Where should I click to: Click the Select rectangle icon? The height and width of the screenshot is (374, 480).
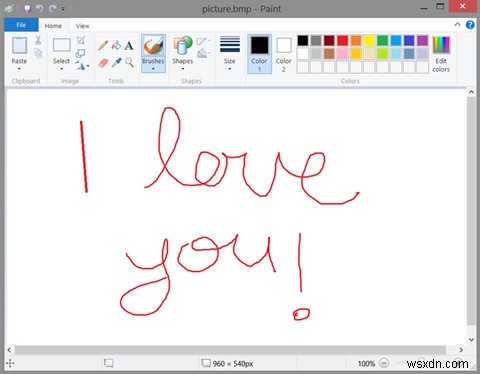62,45
